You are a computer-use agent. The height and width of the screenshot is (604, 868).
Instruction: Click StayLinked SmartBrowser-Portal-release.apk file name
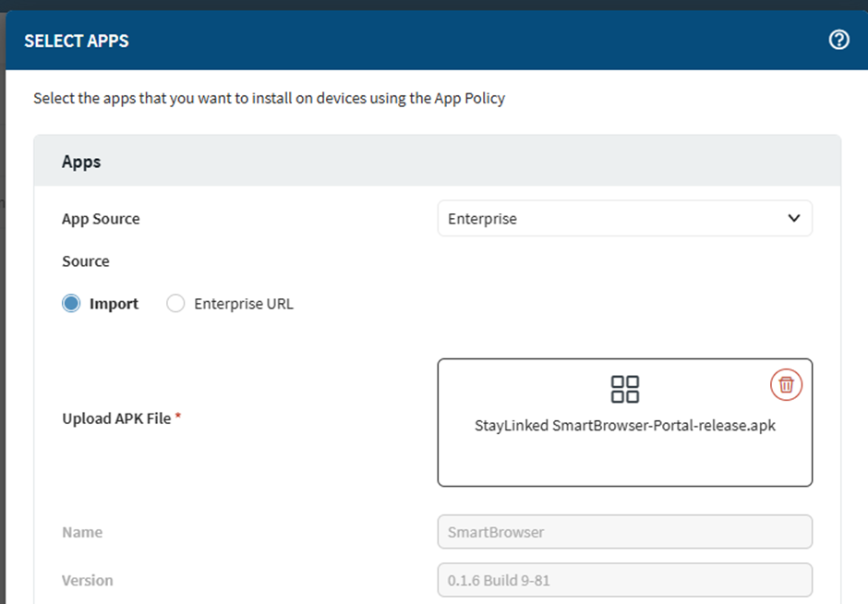(625, 425)
